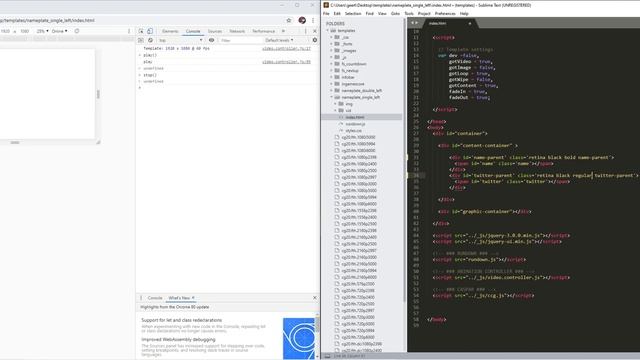Collapse the nameplate_single_left folder
640x360 pixels.
[x=331, y=97]
